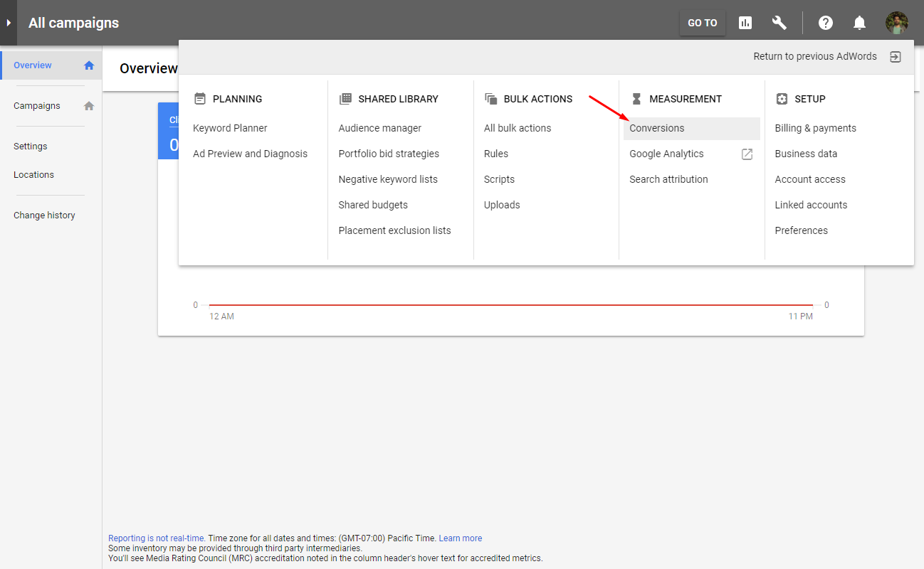
Task: Select Settings in the sidebar
Action: tap(31, 147)
